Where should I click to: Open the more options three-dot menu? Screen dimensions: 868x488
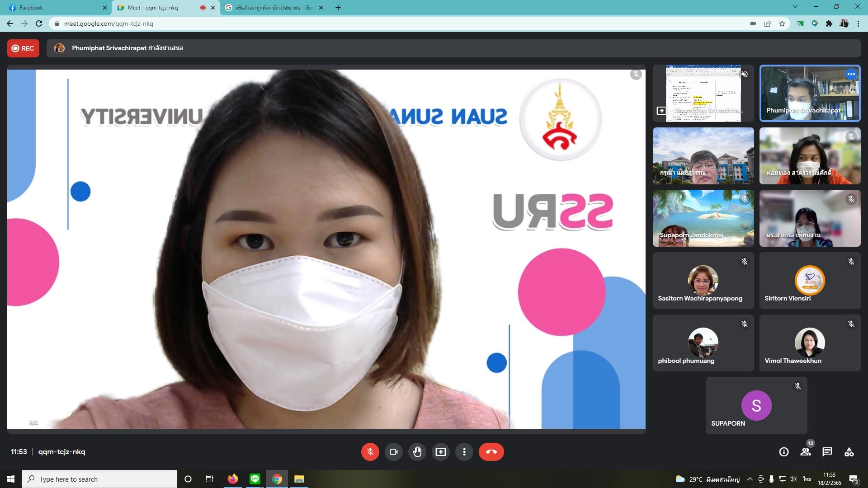pos(464,452)
